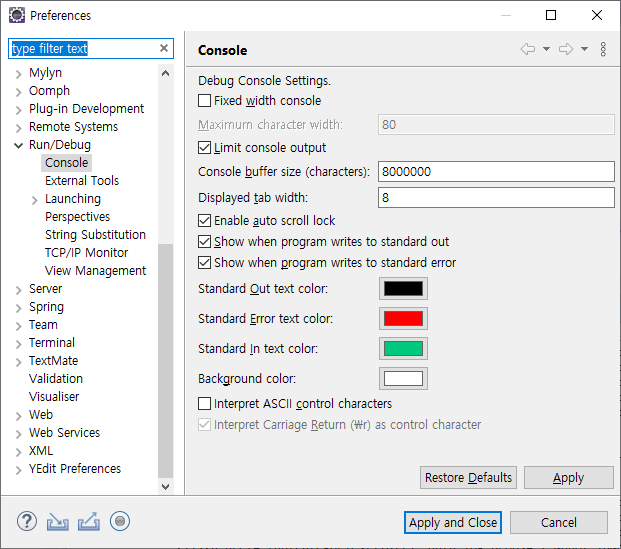Click tree scrollbar down arrow
This screenshot has height=549, width=621.
coord(166,486)
